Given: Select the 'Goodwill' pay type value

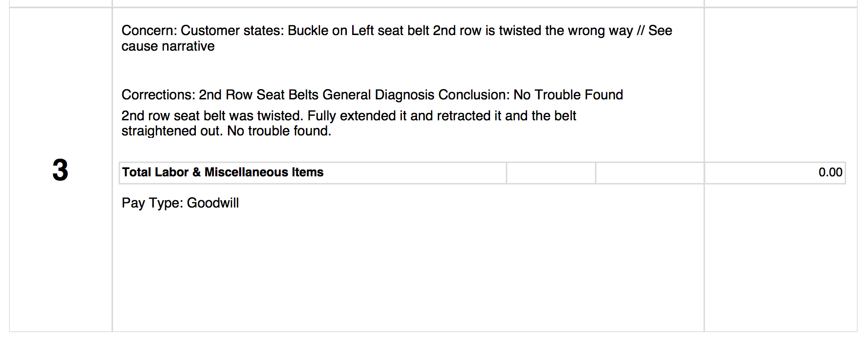Looking at the screenshot, I should (213, 203).
